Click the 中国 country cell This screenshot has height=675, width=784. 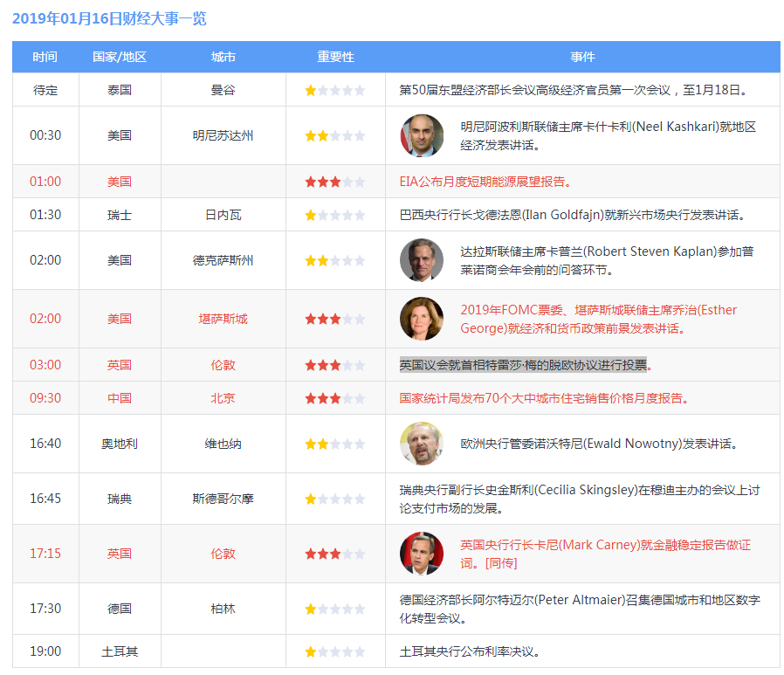[x=120, y=398]
